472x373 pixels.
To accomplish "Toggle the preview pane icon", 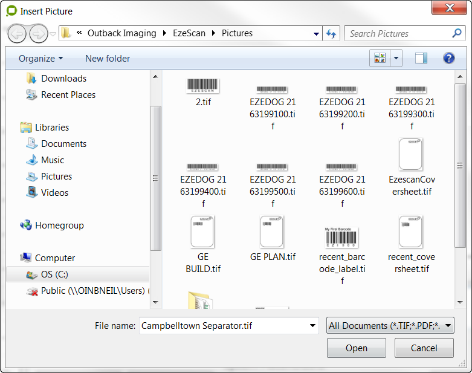I will pyautogui.click(x=421, y=58).
